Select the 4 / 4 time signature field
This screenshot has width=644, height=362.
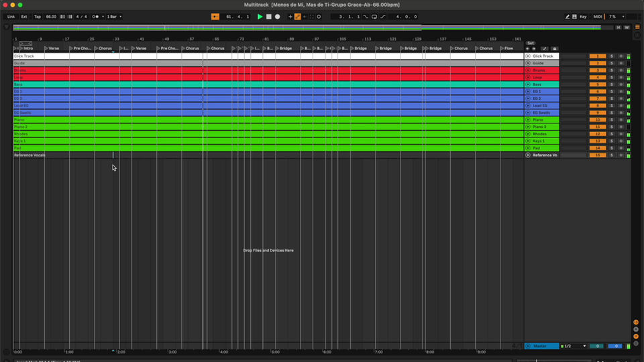pyautogui.click(x=81, y=17)
